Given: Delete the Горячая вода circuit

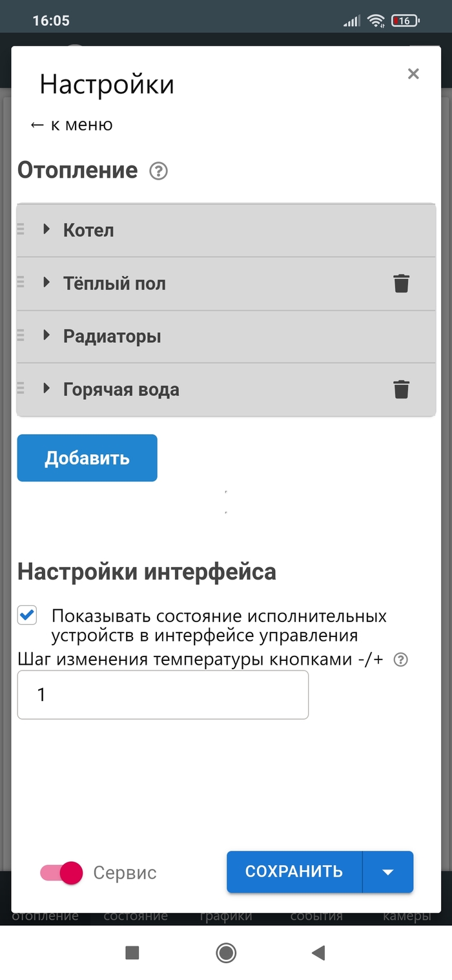Looking at the screenshot, I should click(401, 390).
